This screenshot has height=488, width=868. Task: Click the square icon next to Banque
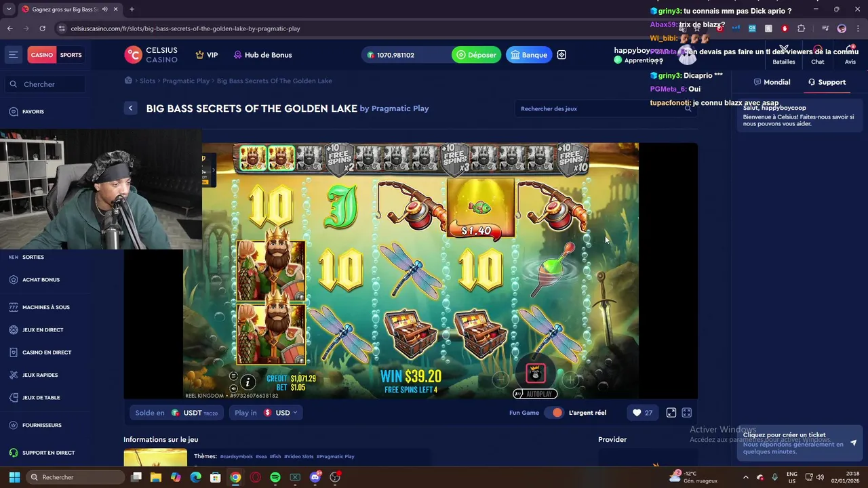click(x=561, y=55)
